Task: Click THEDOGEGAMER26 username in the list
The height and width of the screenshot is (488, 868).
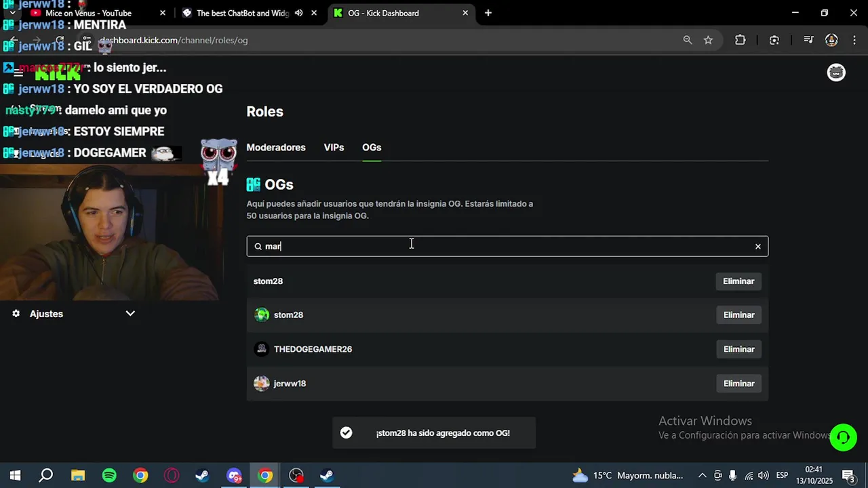Action: tap(313, 349)
